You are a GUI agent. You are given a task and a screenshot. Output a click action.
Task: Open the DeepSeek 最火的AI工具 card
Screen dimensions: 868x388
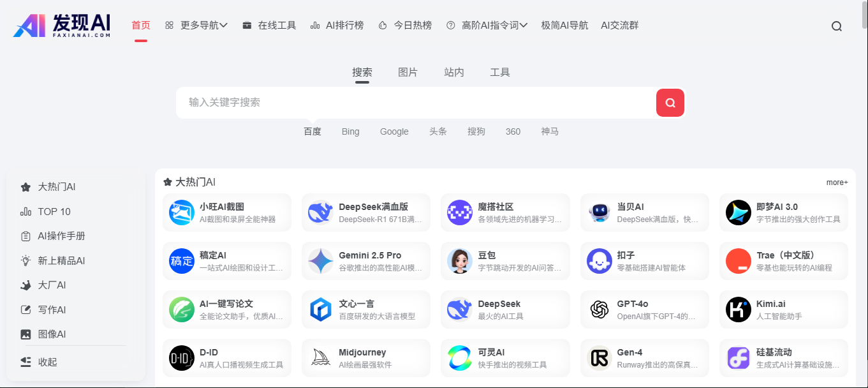pos(505,310)
